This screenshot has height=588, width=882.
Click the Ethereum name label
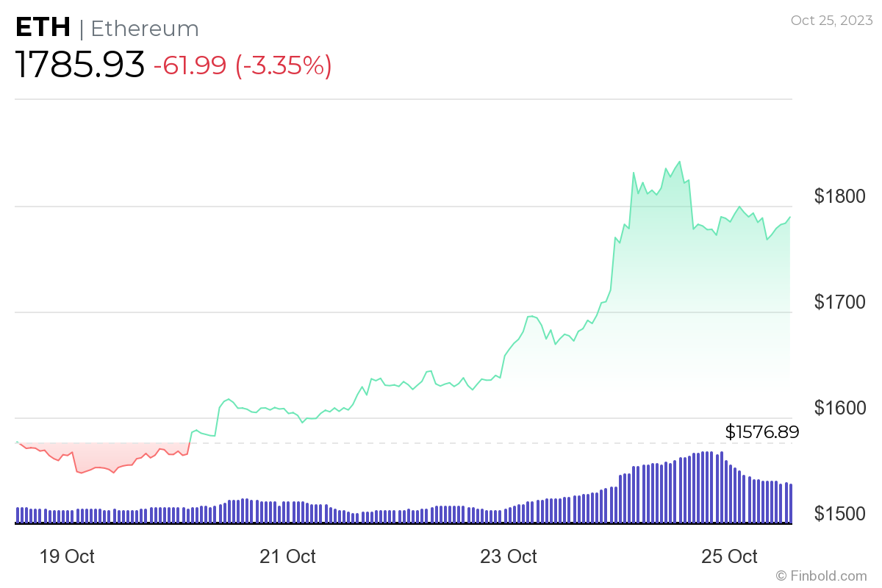tap(145, 29)
